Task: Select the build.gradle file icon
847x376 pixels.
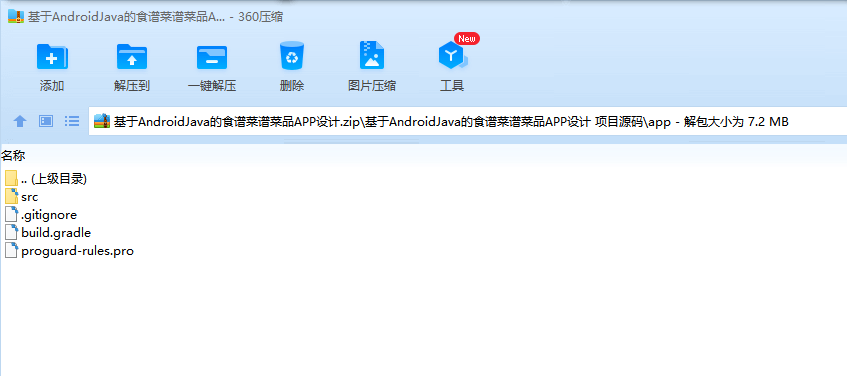Action: click(x=11, y=232)
